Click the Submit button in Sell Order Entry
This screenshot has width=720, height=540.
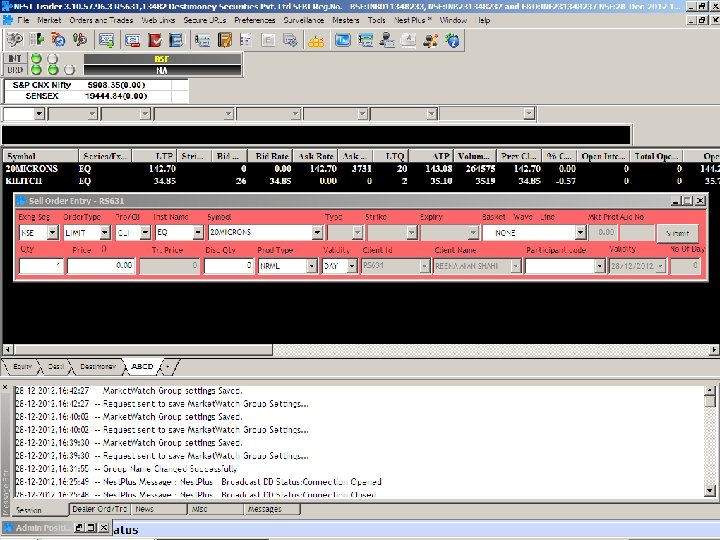[x=677, y=233]
